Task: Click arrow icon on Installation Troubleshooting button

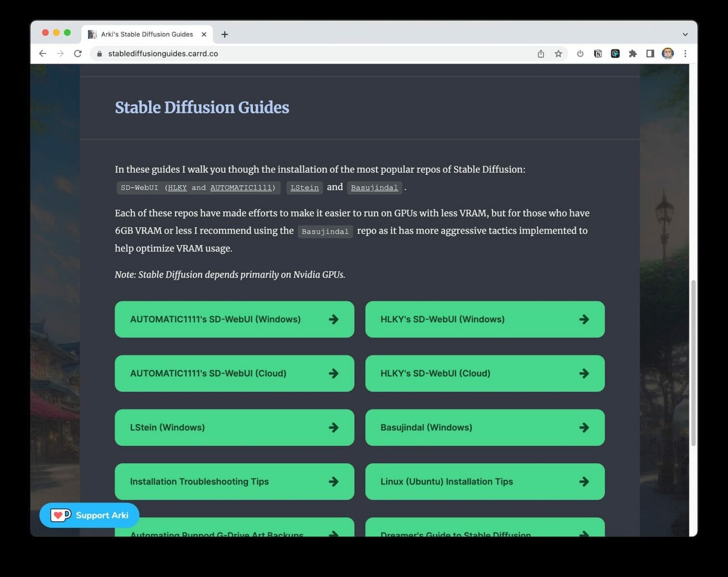Action: pos(333,481)
